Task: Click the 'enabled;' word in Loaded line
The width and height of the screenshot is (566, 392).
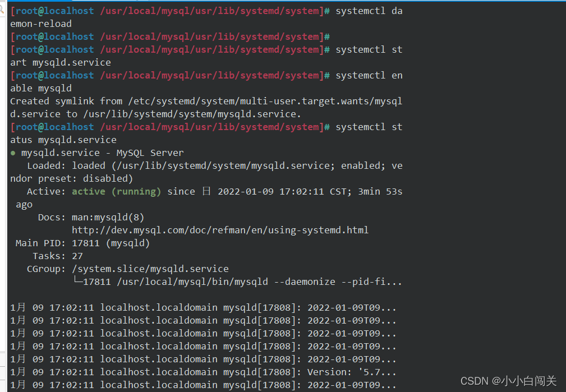Action: coord(363,165)
